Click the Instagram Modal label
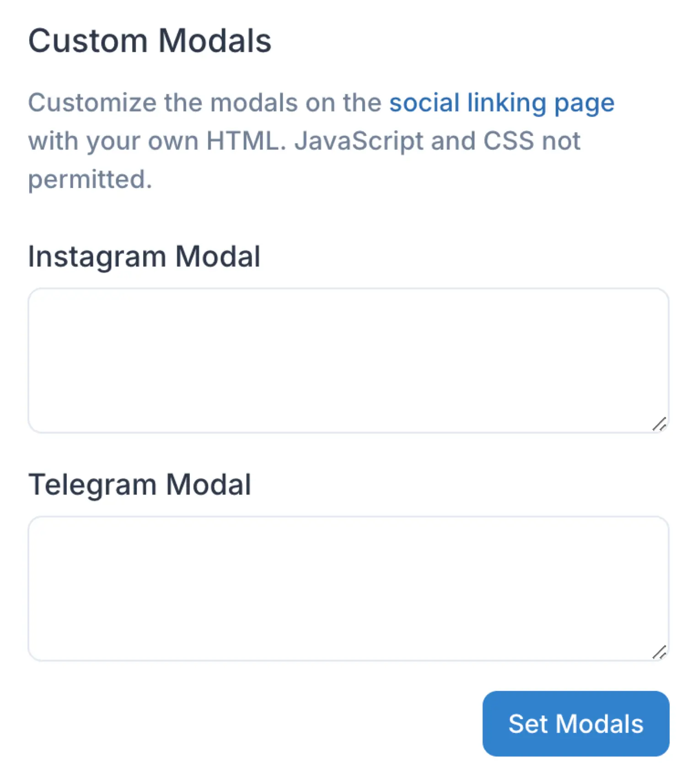The width and height of the screenshot is (697, 784). [145, 255]
